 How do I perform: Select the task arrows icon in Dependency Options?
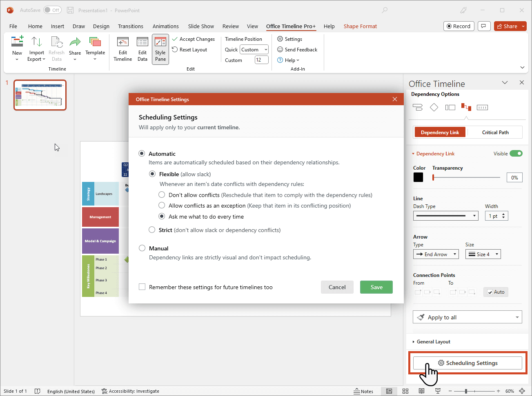417,107
